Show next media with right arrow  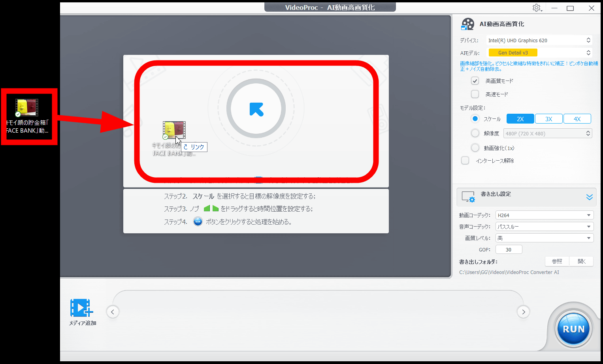524,312
